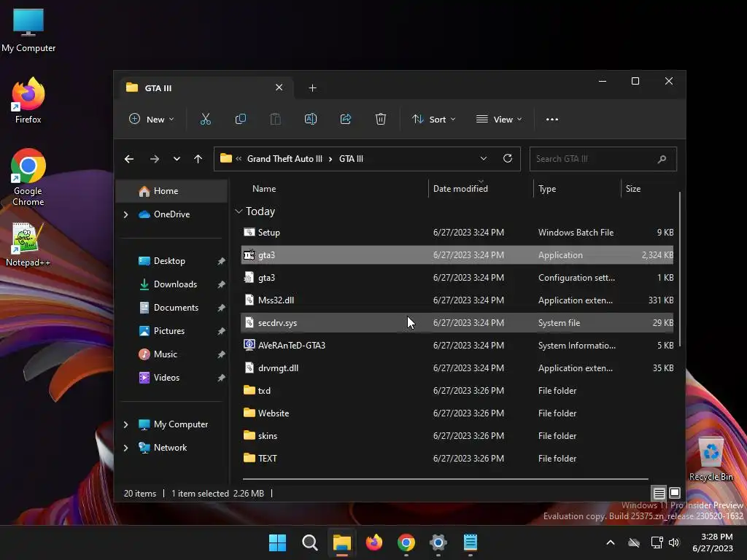Open the Recent locations dropdown chevron
The height and width of the screenshot is (560, 747).
click(x=177, y=159)
